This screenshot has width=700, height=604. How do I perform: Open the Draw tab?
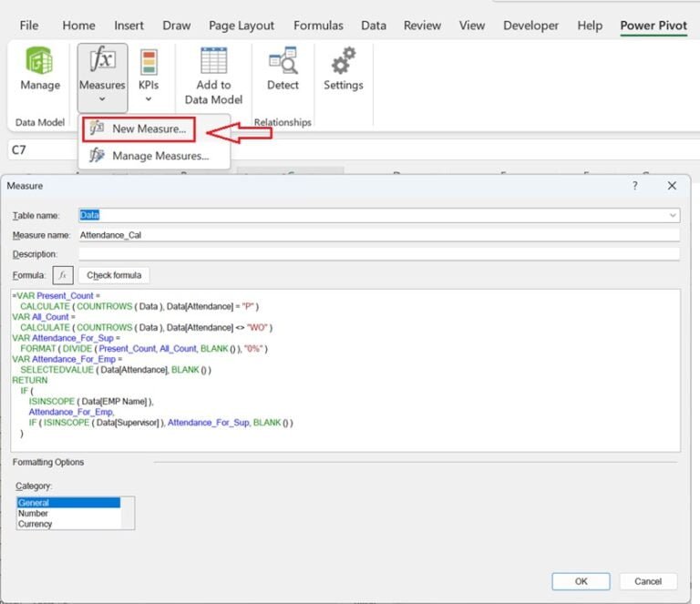(x=176, y=26)
